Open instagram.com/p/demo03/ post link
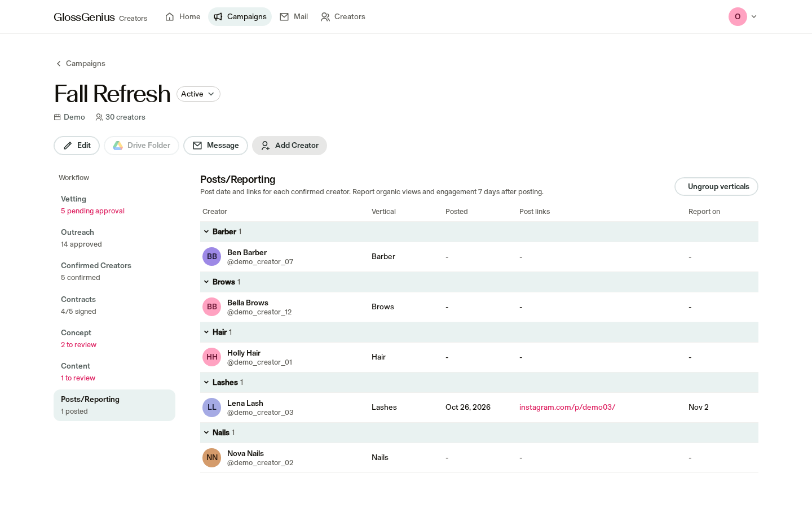This screenshot has width=812, height=508. coord(567,408)
